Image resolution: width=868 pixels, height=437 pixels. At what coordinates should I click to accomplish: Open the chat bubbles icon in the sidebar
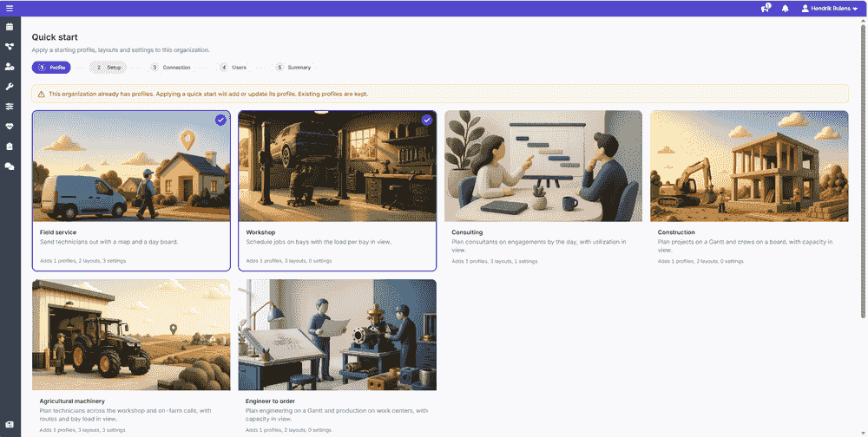[10, 166]
